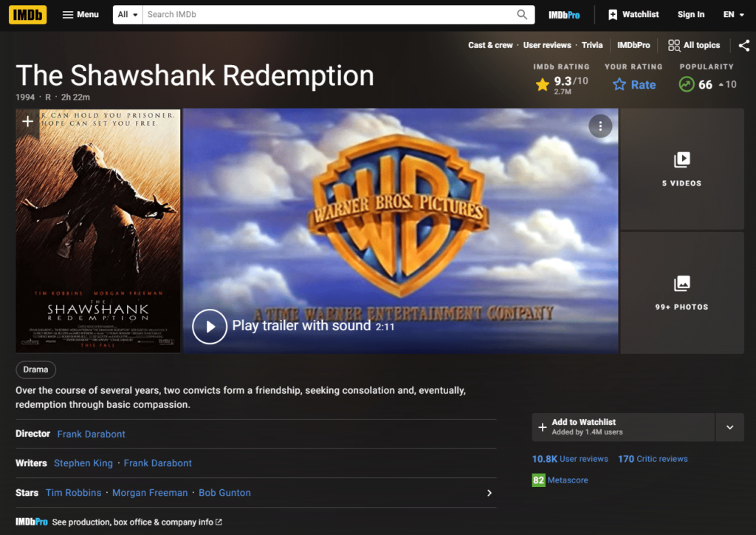Viewport: 756px width, 535px height.
Task: Click the popularity trending icon
Action: 686,84
